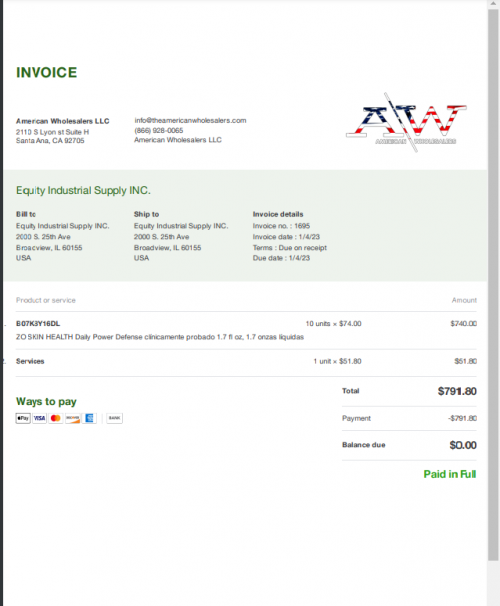
Task: Click the Invoice details label
Action: click(278, 214)
